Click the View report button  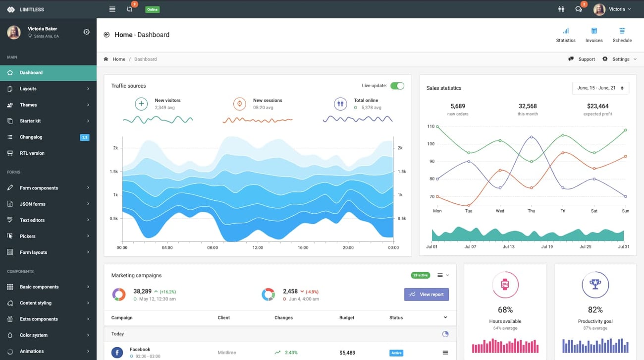[427, 294]
